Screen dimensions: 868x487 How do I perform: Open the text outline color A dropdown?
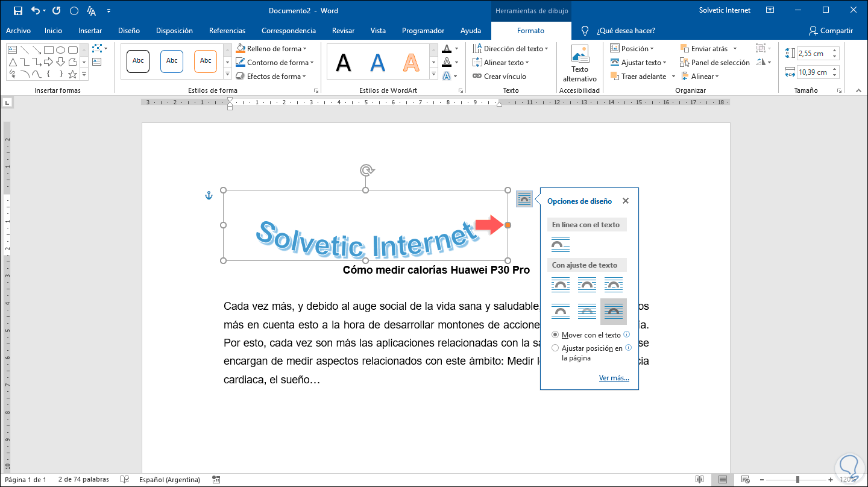(x=456, y=62)
